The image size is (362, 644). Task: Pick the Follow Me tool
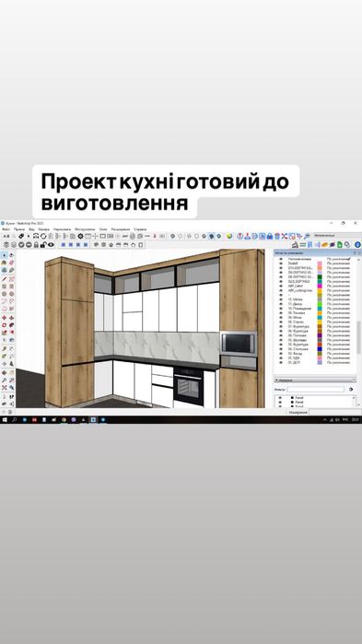tap(11, 325)
